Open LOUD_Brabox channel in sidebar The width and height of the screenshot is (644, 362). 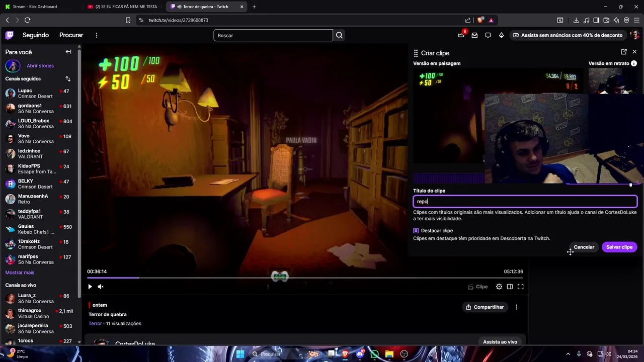pos(39,124)
